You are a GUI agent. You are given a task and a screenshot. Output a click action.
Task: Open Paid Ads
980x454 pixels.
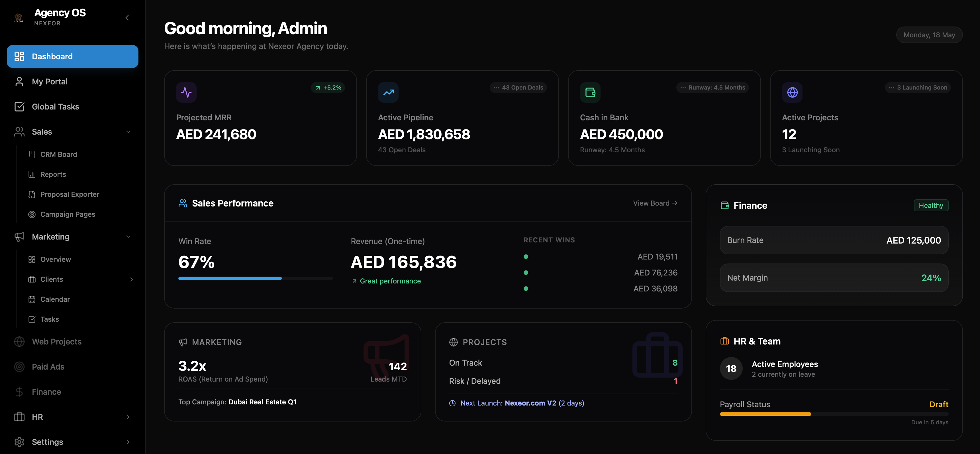[72, 367]
